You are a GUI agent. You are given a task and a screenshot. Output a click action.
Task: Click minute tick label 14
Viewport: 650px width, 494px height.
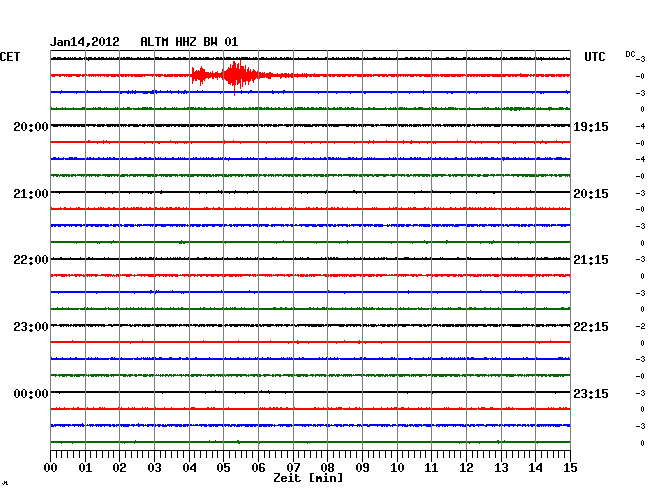[536, 467]
